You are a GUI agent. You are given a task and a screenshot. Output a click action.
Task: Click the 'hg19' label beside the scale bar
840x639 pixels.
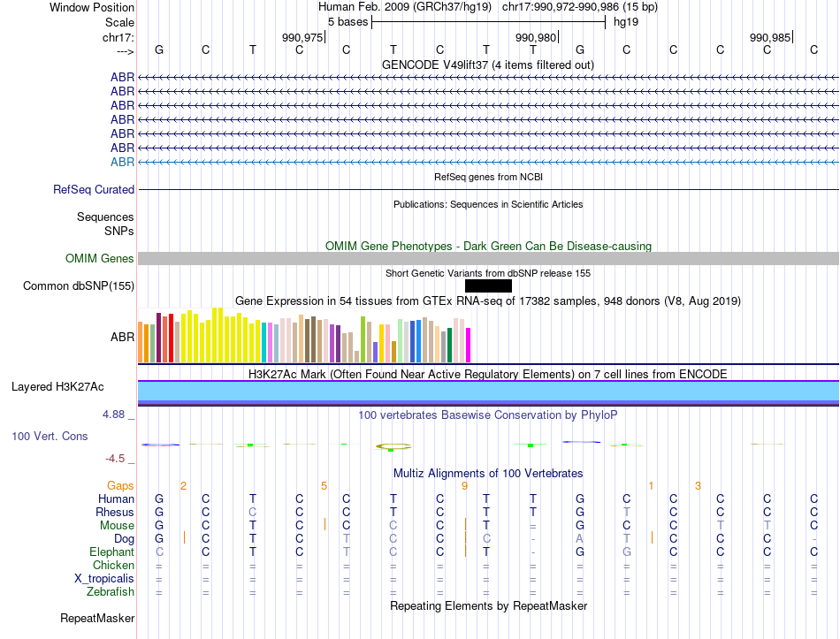pos(626,22)
